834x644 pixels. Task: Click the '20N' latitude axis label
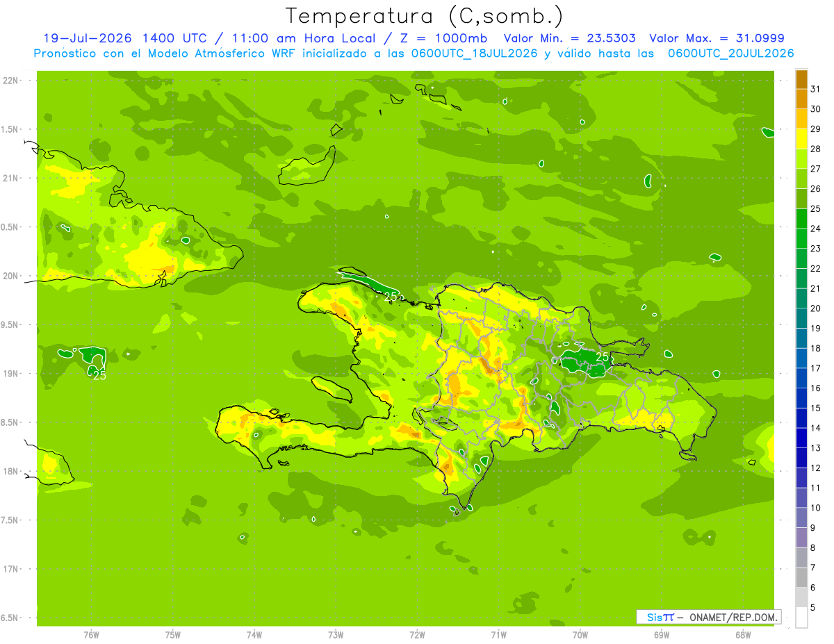click(x=12, y=276)
